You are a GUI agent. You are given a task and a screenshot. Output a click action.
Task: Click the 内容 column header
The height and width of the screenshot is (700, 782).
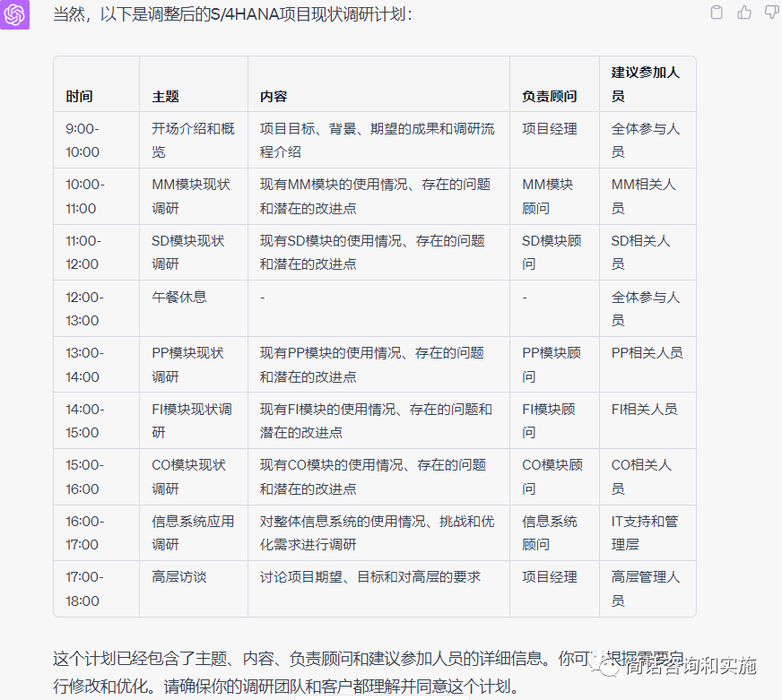(x=274, y=96)
